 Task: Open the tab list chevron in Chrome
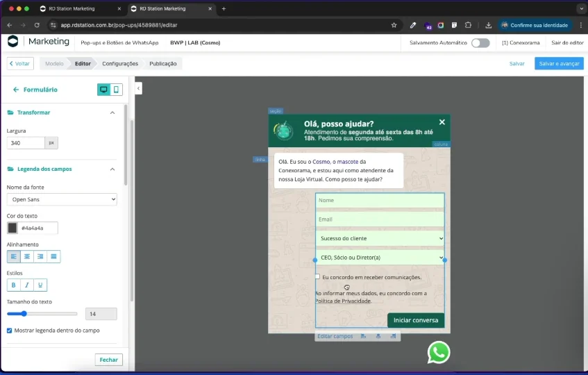[x=582, y=8]
